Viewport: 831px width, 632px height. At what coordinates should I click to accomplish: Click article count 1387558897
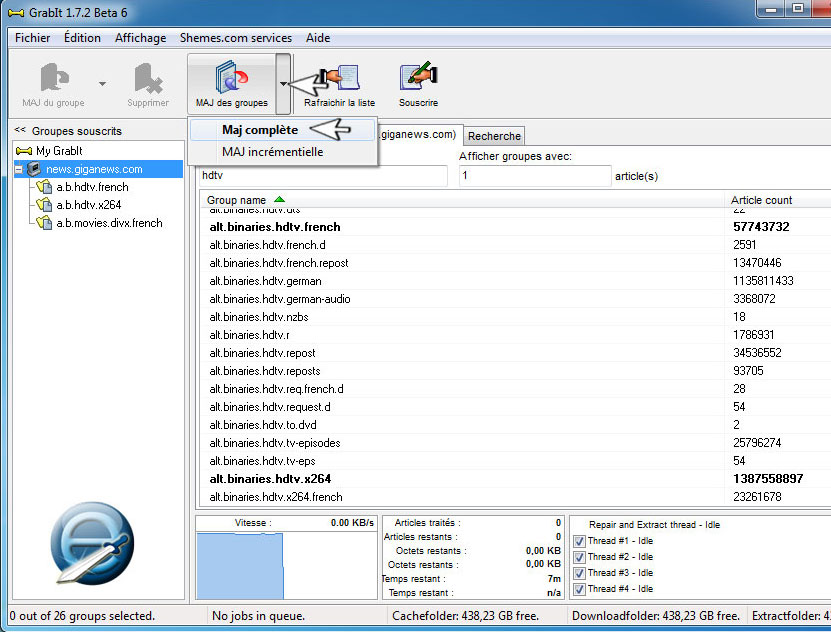768,479
